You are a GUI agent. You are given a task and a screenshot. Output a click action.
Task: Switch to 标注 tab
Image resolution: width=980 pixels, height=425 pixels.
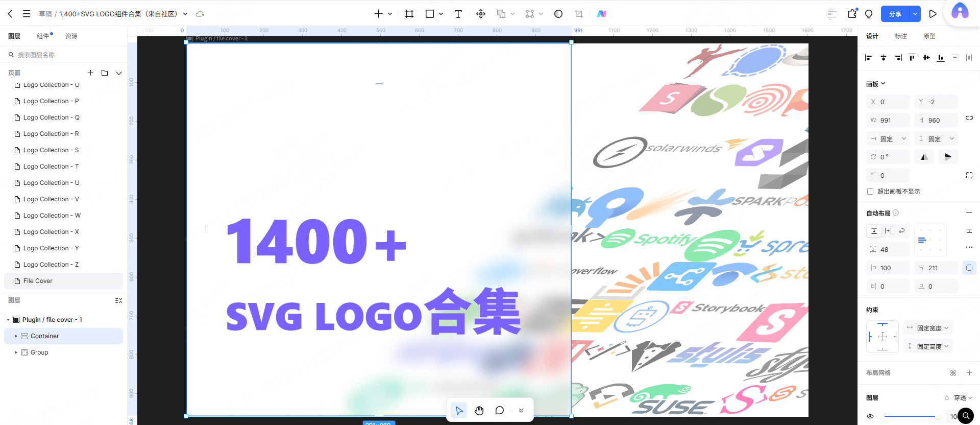coord(901,36)
